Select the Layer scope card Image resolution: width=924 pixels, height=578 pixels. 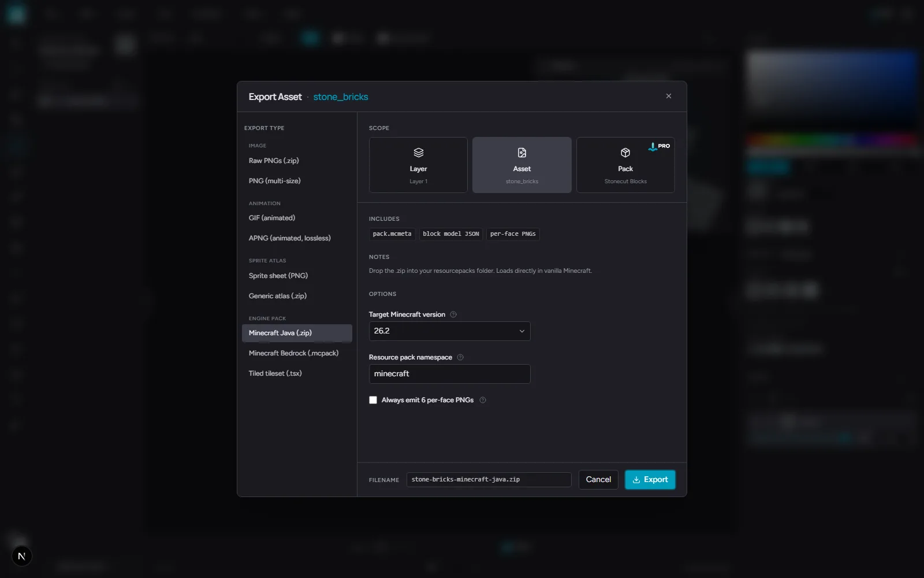point(418,165)
